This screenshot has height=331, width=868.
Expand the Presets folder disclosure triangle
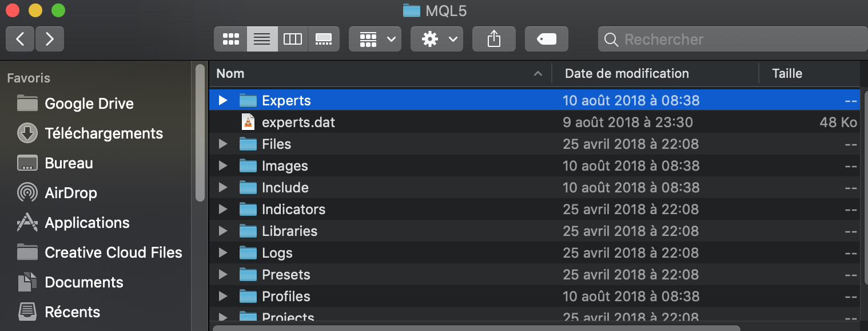pos(223,274)
